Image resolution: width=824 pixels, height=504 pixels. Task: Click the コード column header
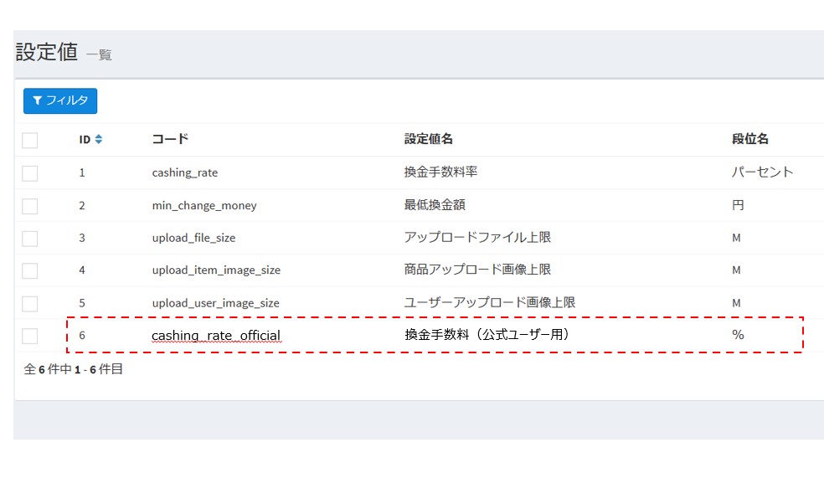click(170, 139)
